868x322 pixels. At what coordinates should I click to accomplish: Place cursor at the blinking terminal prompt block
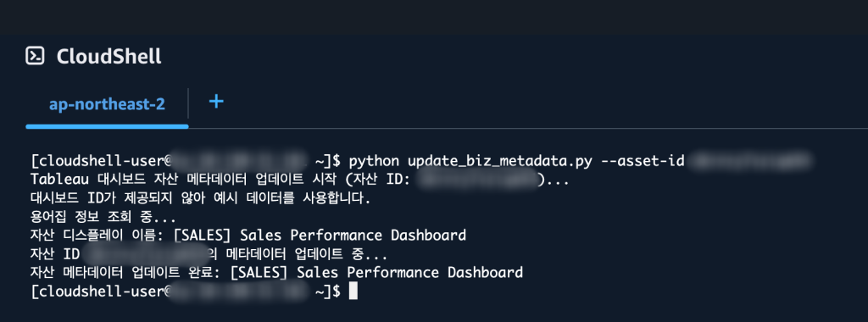353,291
